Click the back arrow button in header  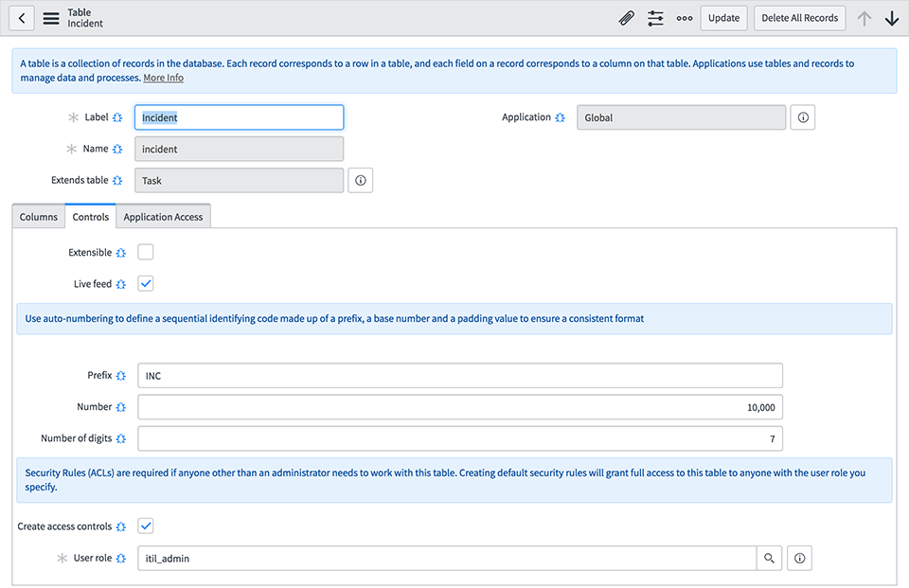click(22, 18)
